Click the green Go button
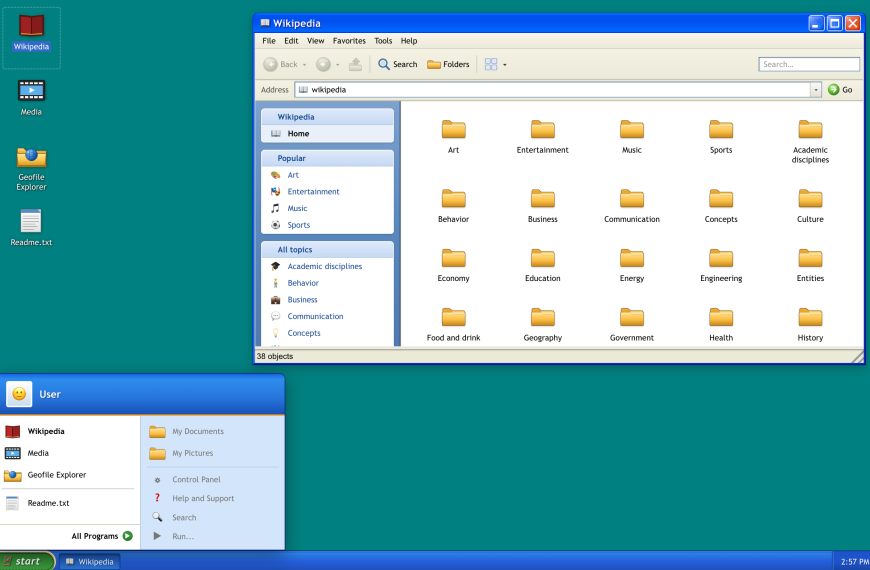Viewport: 870px width, 570px height. click(840, 89)
